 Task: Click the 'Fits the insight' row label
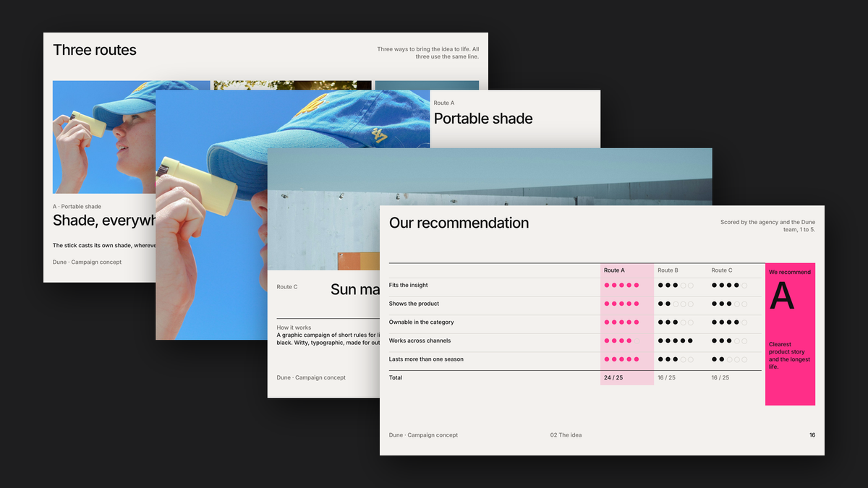[408, 286]
